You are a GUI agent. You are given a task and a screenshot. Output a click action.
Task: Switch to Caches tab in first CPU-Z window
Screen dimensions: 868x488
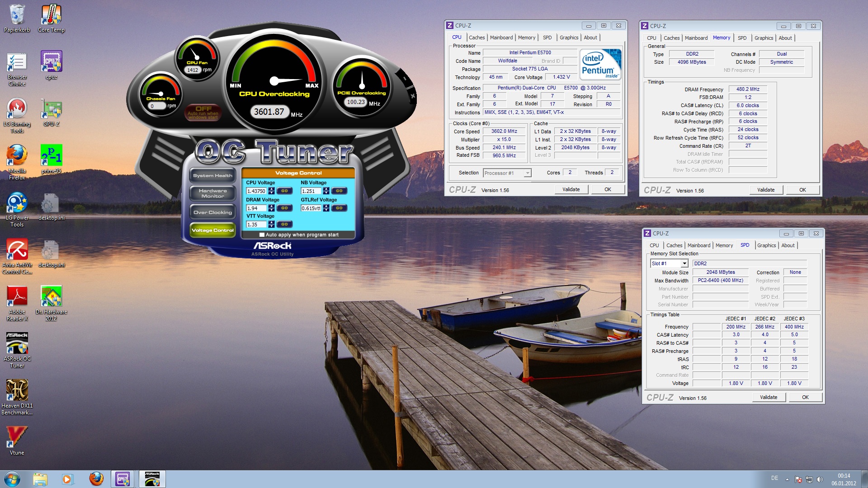click(x=476, y=38)
